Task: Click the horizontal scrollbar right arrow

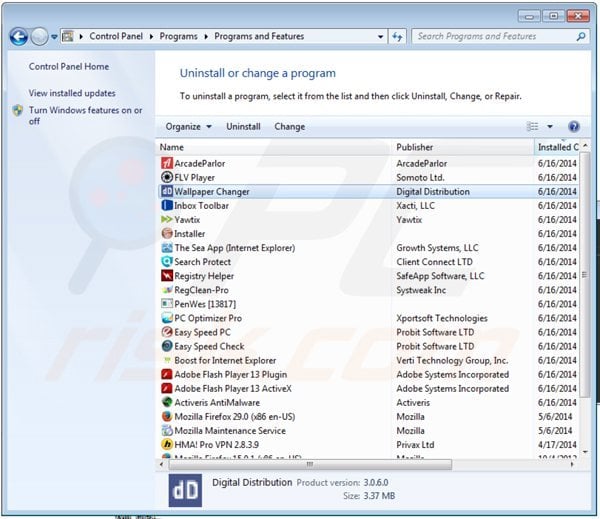Action: tap(572, 464)
